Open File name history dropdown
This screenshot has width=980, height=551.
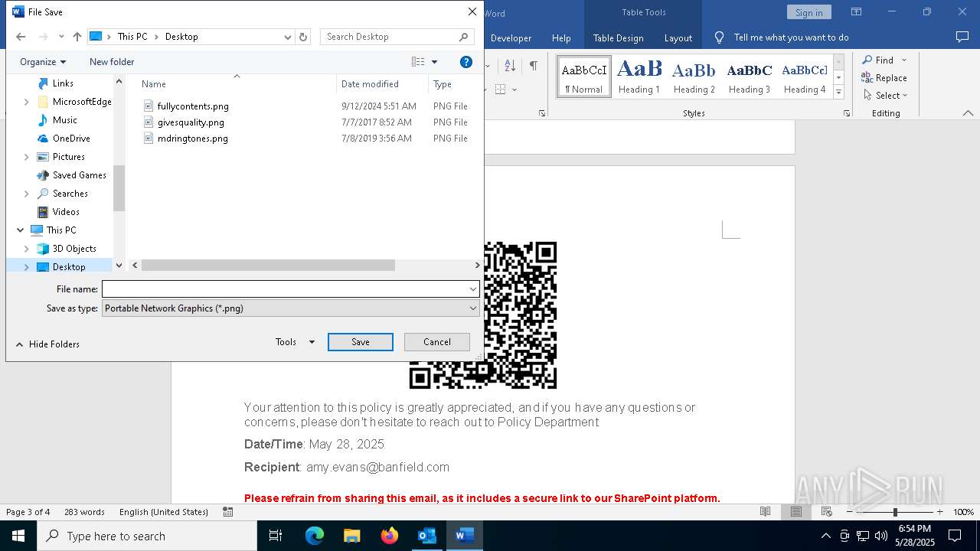tap(473, 289)
